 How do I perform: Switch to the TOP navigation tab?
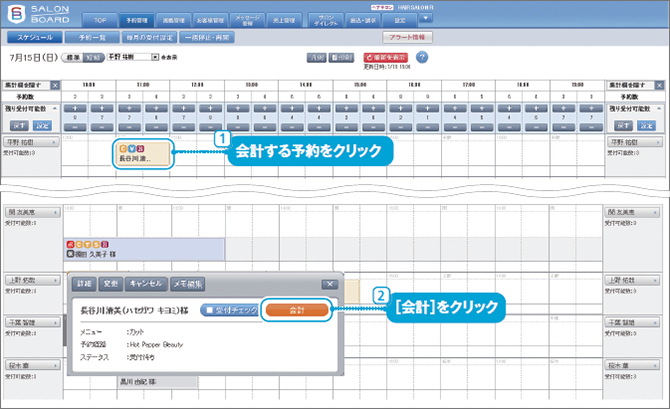click(x=97, y=19)
